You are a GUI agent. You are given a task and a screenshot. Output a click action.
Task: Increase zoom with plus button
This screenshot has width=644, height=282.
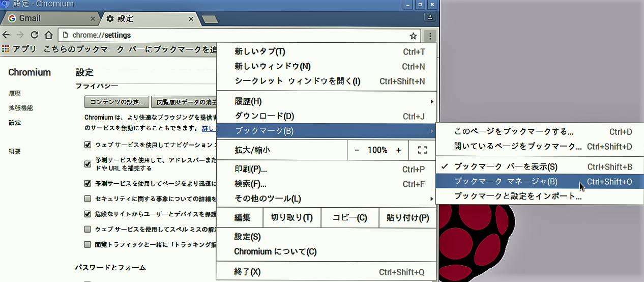click(x=398, y=150)
